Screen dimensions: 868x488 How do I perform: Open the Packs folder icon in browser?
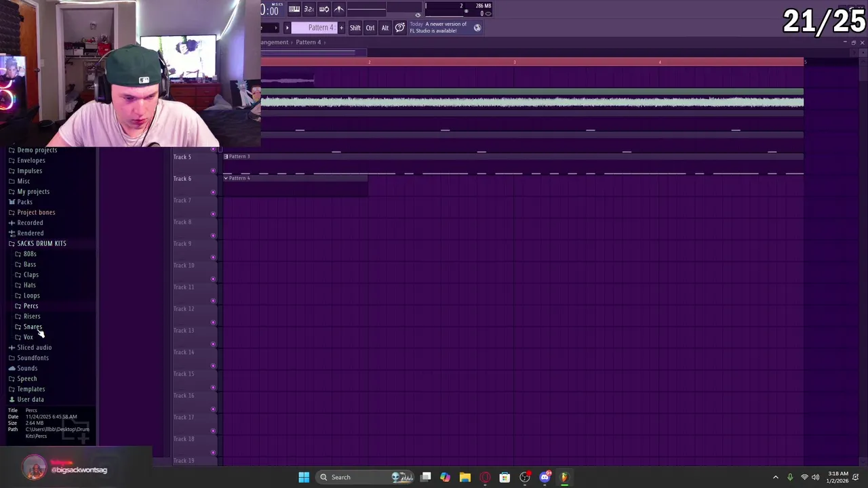click(x=12, y=202)
